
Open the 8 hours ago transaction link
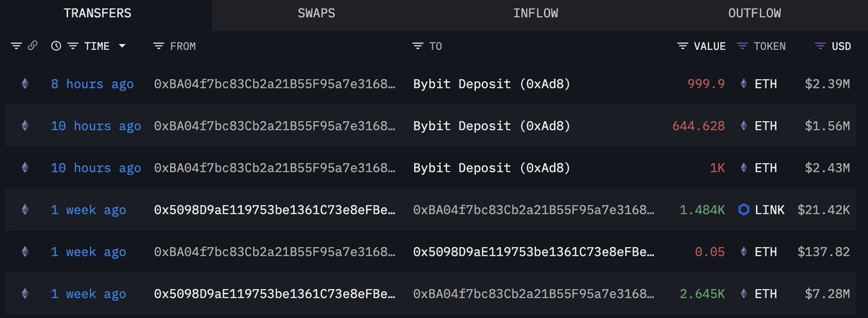[92, 84]
